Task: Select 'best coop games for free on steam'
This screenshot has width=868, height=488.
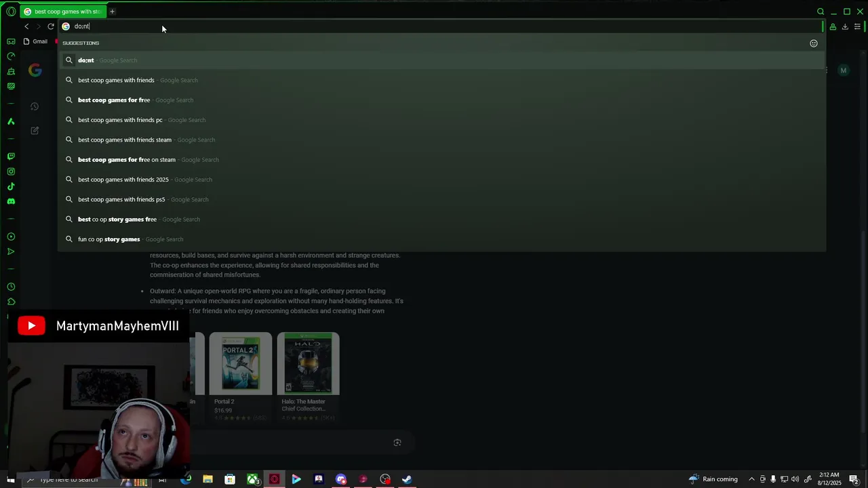Action: tap(441, 159)
